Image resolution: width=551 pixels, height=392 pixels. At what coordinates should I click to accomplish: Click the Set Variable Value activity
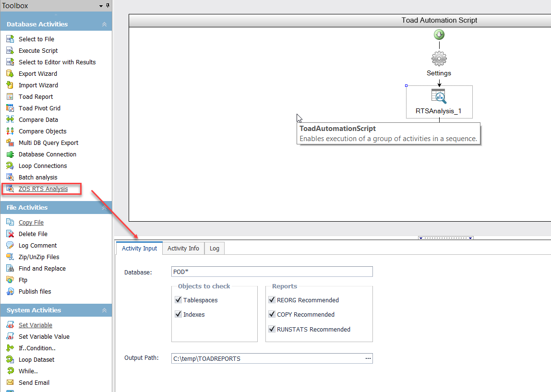coord(44,336)
